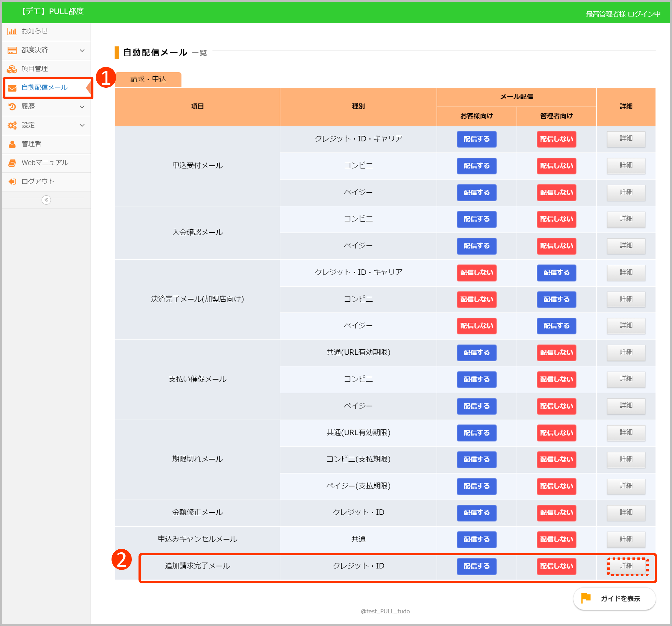The width and height of the screenshot is (672, 626).
Task: Click the 項目管理 boxes icon
Action: pyautogui.click(x=12, y=69)
